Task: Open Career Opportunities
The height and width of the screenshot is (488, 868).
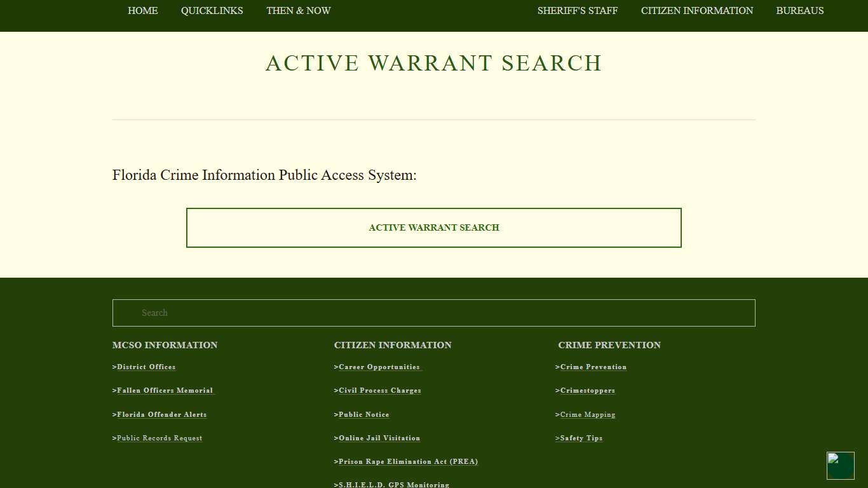Action: coord(379,367)
